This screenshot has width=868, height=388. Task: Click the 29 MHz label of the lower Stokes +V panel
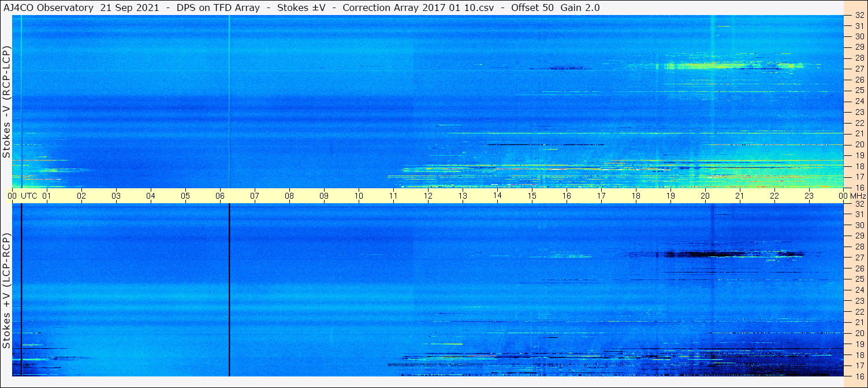coord(859,236)
